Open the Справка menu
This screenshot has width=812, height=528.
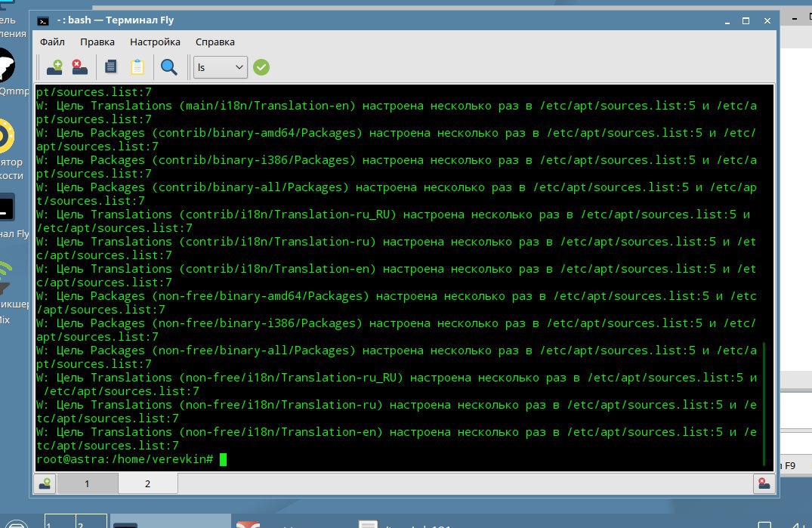click(x=215, y=42)
